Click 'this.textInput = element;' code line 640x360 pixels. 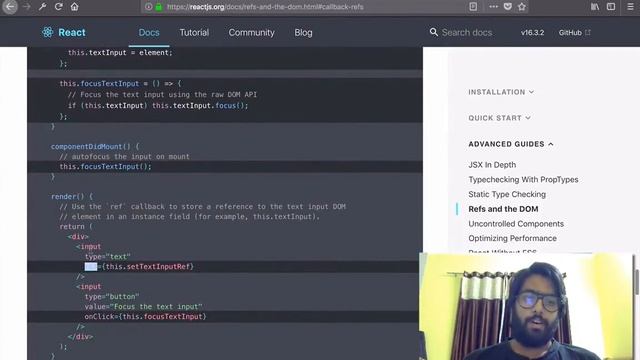coord(120,53)
